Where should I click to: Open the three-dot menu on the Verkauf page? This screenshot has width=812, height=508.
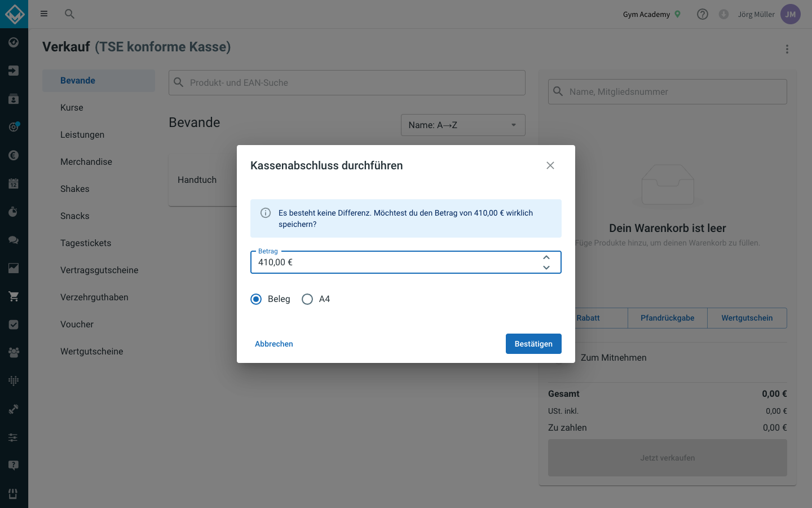[x=787, y=49]
